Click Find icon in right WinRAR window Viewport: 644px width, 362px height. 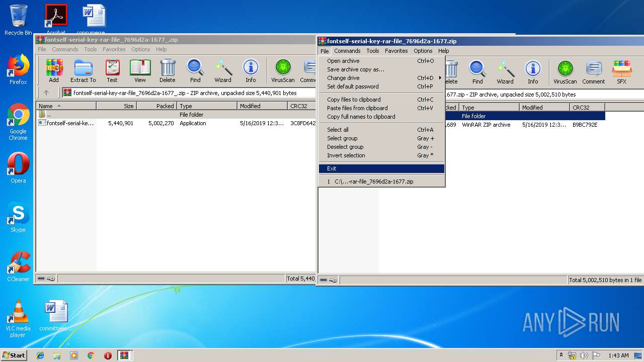pyautogui.click(x=477, y=72)
